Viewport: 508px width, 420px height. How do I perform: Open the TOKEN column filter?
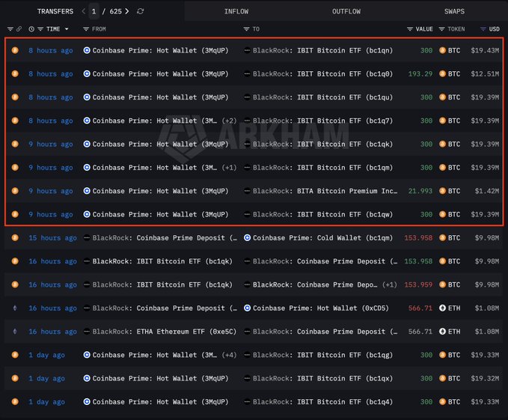(x=441, y=29)
